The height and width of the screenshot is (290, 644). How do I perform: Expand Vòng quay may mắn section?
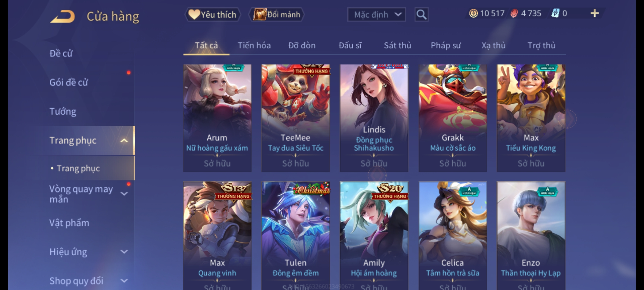(x=124, y=194)
